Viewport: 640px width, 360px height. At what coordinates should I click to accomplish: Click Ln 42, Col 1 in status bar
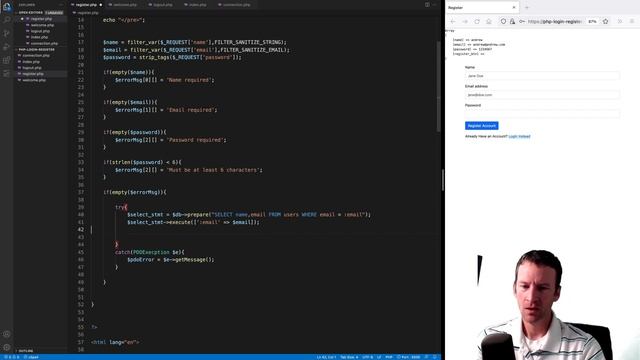coord(326,357)
